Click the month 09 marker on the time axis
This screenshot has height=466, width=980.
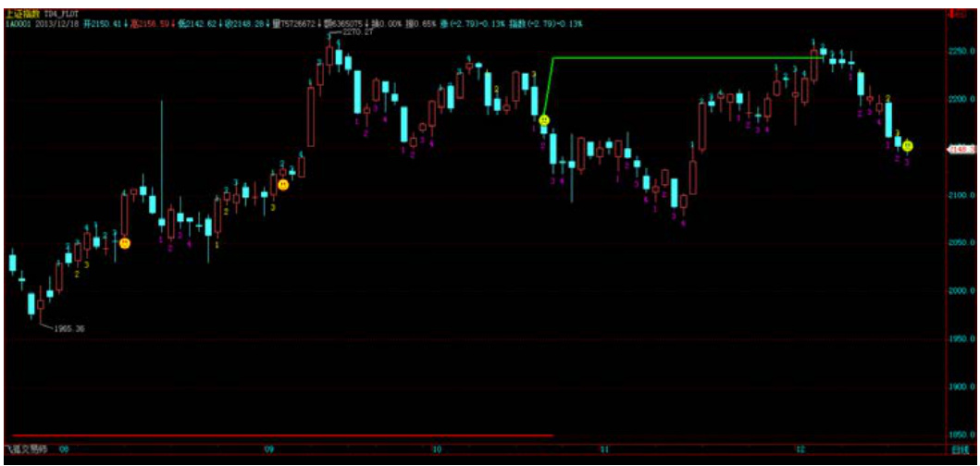click(x=269, y=449)
